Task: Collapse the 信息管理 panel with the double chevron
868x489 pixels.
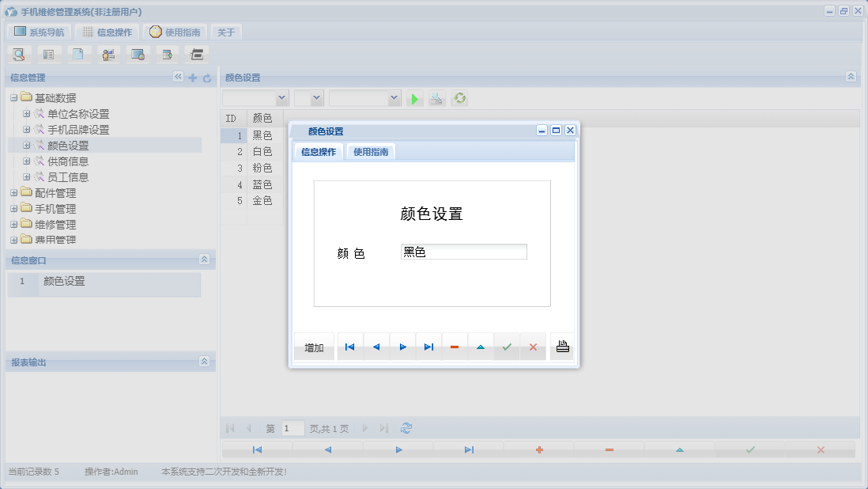Action: click(x=178, y=77)
